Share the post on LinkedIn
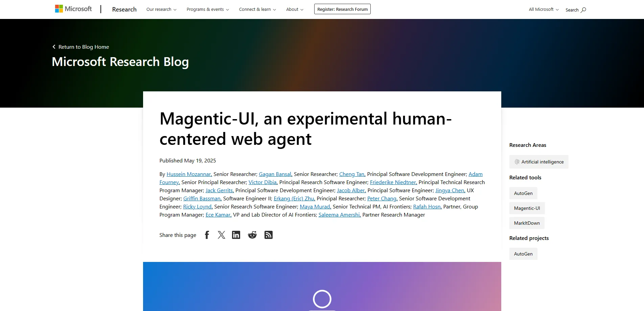 click(x=236, y=235)
